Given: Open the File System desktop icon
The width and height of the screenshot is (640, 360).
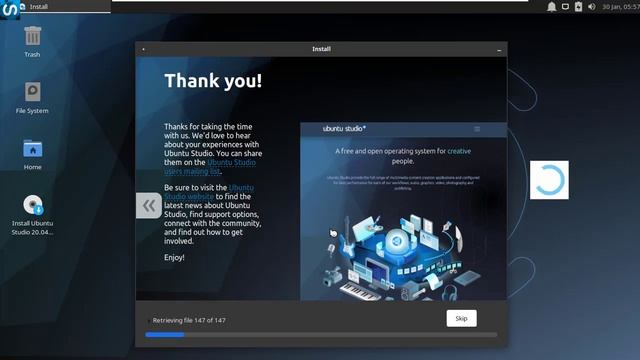Looking at the screenshot, I should click(x=32, y=98).
